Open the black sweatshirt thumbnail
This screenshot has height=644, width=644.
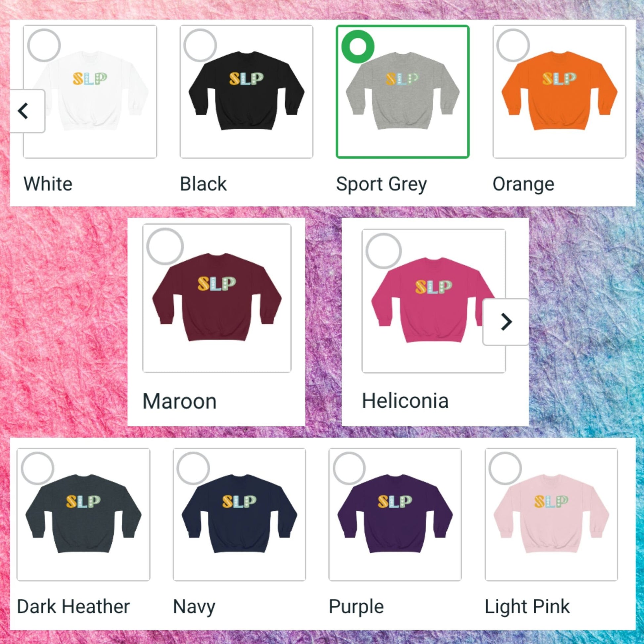[247, 91]
